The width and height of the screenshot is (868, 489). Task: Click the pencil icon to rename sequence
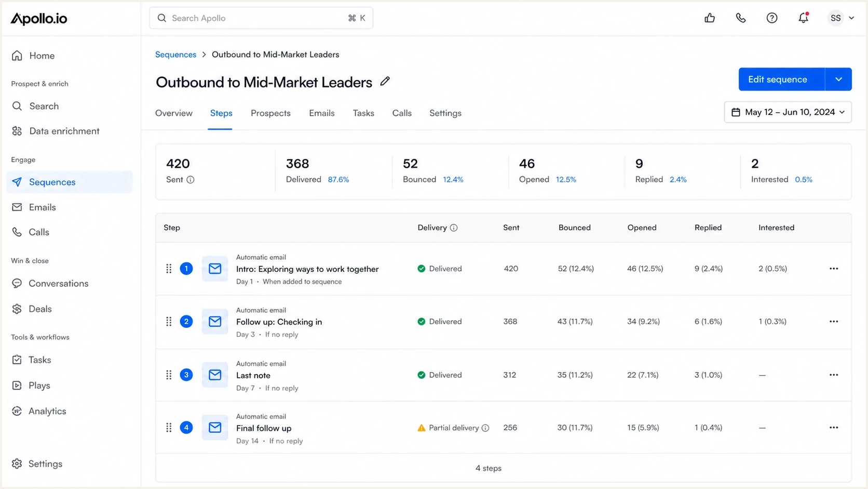click(385, 82)
